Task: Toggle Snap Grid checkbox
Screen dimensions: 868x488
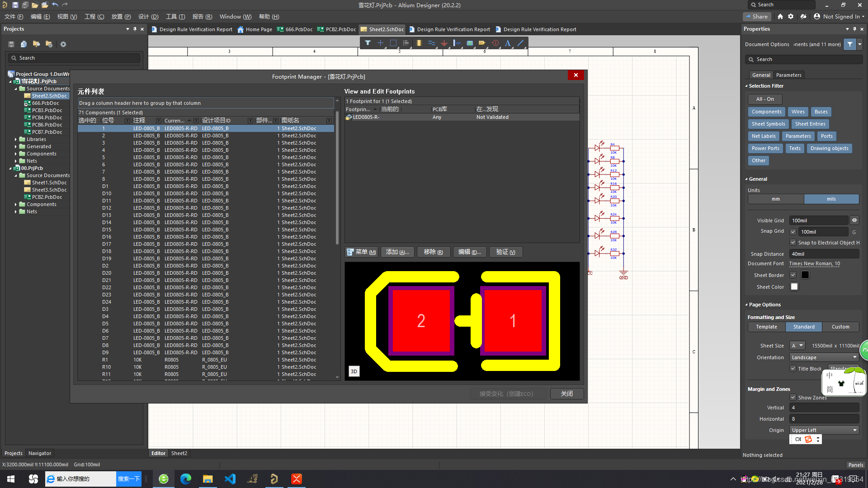Action: (793, 232)
